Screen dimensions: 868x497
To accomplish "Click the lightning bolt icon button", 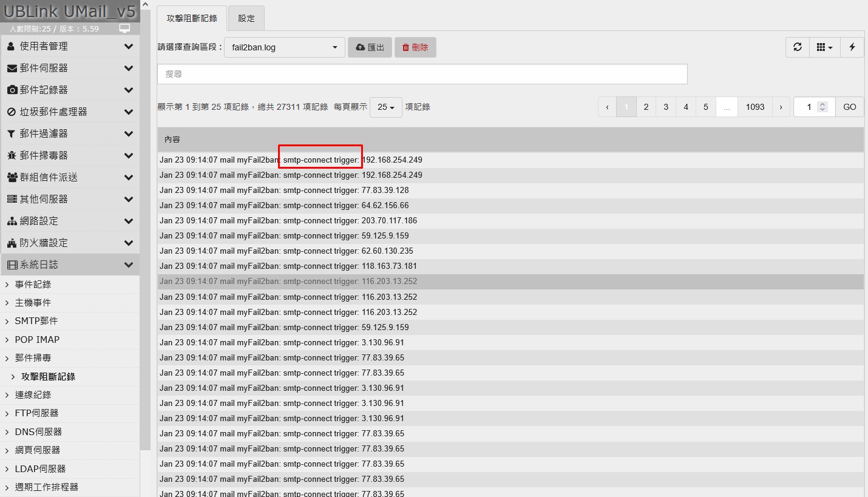I will (852, 47).
